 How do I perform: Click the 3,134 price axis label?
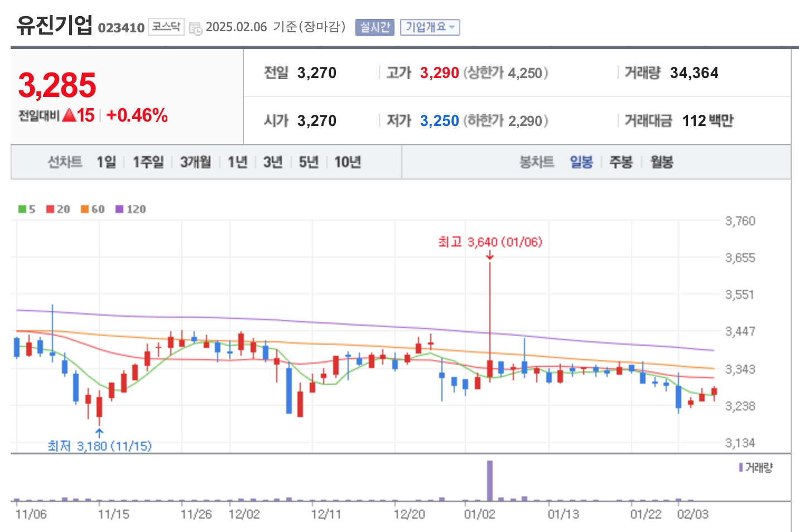(740, 443)
